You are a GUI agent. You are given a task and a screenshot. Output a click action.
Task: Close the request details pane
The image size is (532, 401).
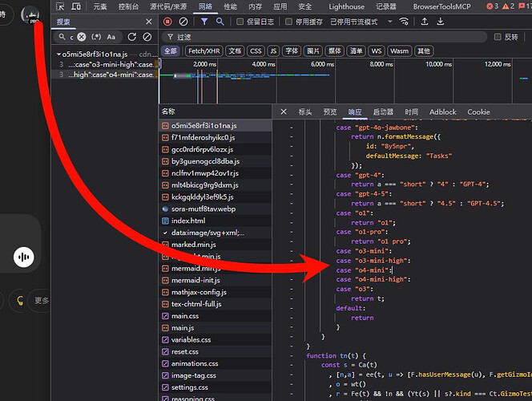click(x=284, y=111)
